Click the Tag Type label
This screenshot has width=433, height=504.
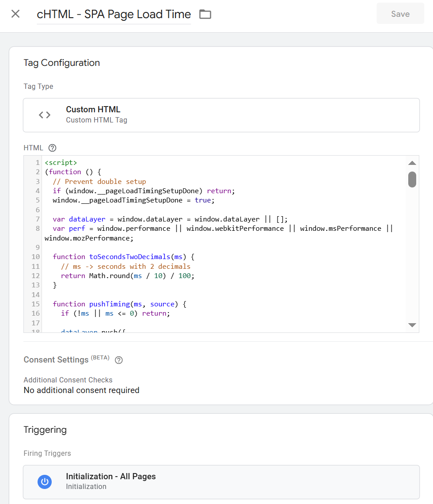point(38,87)
